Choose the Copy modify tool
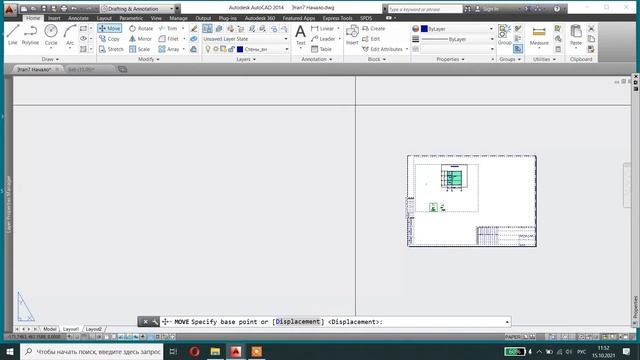The width and height of the screenshot is (640, 360). 109,39
